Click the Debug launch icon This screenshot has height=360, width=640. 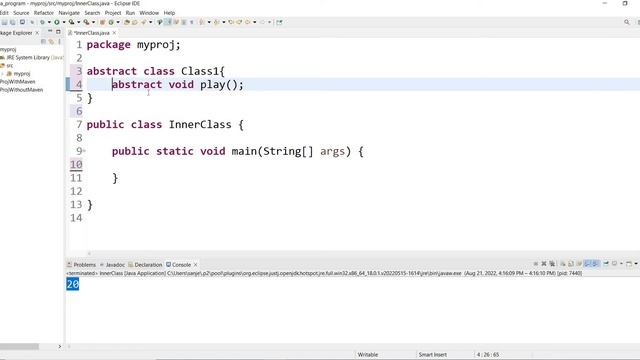point(42,22)
